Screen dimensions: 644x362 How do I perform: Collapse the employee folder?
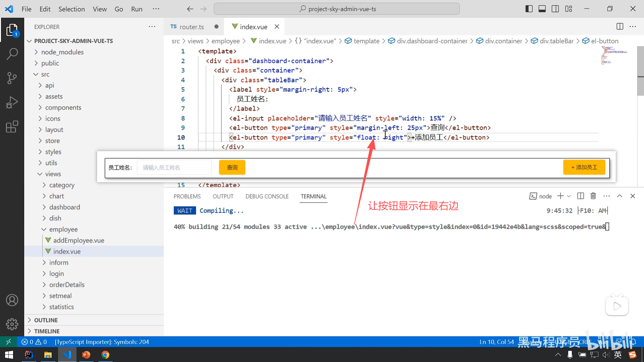pyautogui.click(x=63, y=229)
